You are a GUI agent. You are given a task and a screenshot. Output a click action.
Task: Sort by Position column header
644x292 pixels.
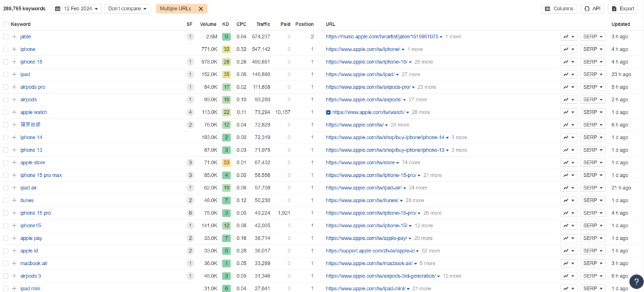pos(304,25)
